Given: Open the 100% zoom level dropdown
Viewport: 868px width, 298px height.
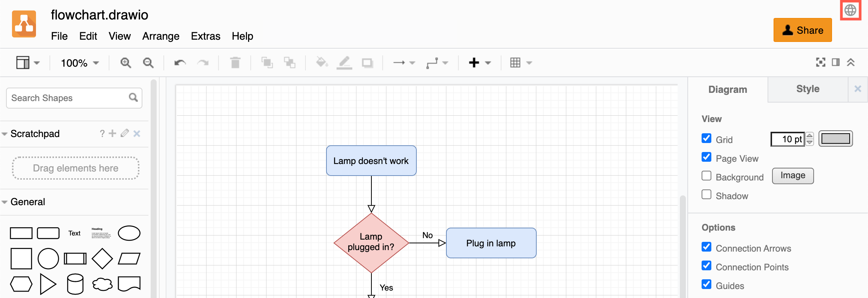Looking at the screenshot, I should [80, 63].
